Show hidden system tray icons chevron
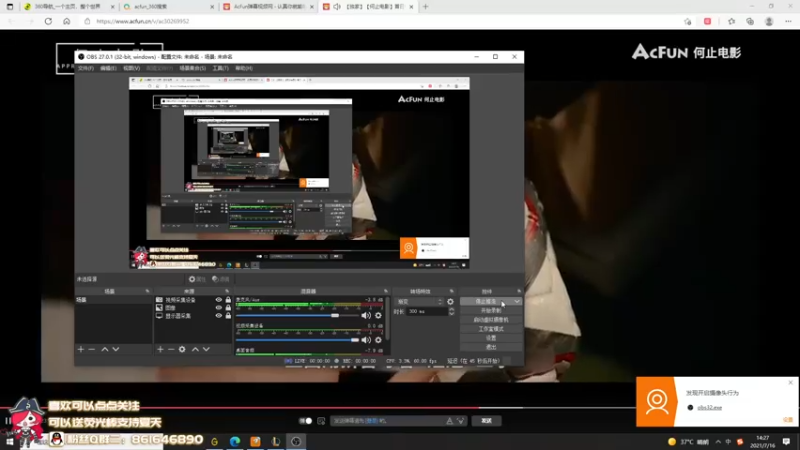This screenshot has height=450, width=800. pos(718,442)
